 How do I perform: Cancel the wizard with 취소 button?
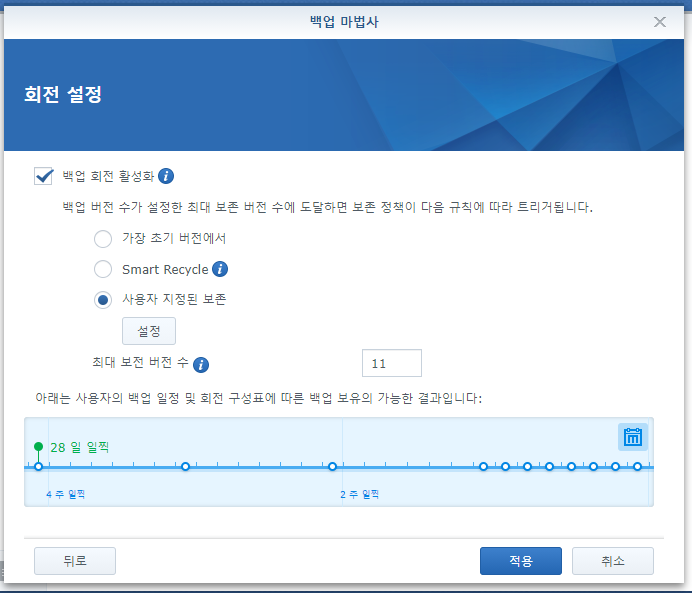(x=613, y=561)
